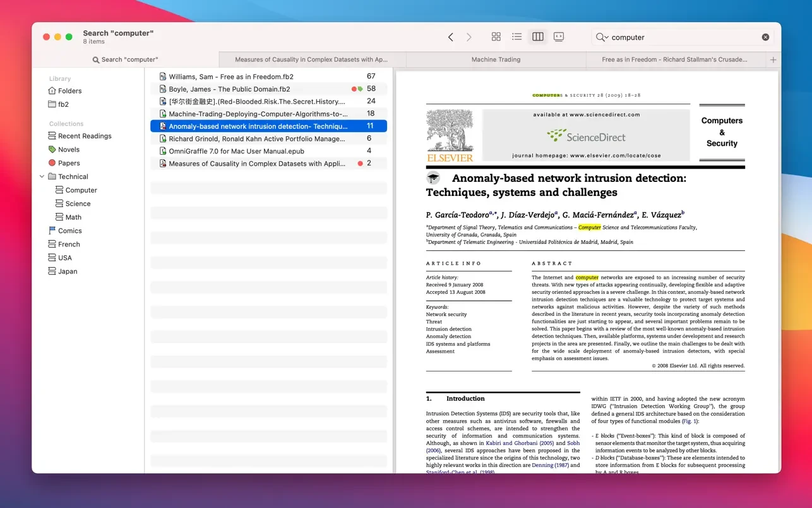This screenshot has height=508, width=812.
Task: Switch to list view
Action: (x=516, y=37)
